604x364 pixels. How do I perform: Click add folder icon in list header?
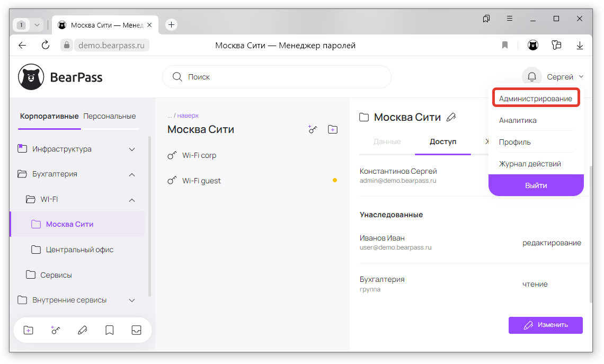[x=333, y=129]
